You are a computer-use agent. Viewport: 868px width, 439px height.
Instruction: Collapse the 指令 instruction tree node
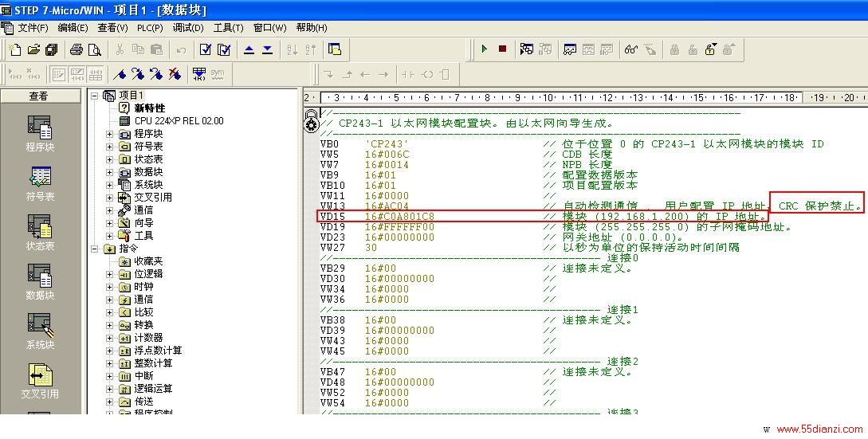[95, 249]
